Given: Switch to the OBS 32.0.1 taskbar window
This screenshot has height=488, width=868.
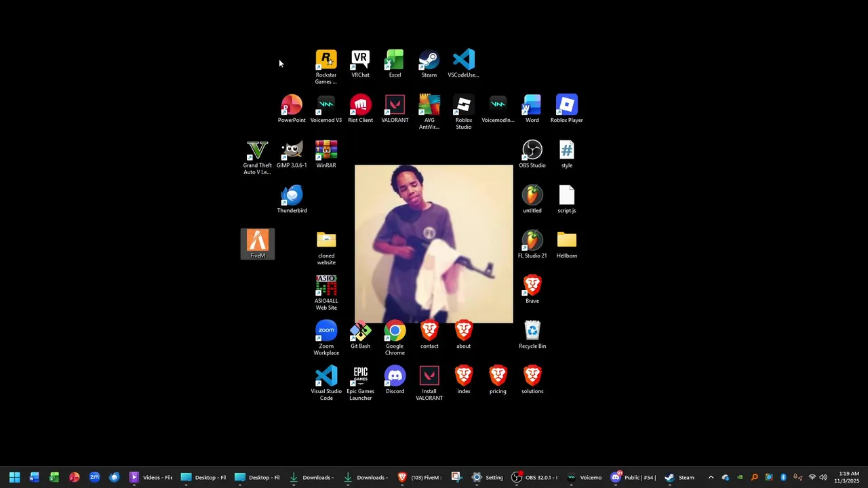Looking at the screenshot, I should pos(534,477).
